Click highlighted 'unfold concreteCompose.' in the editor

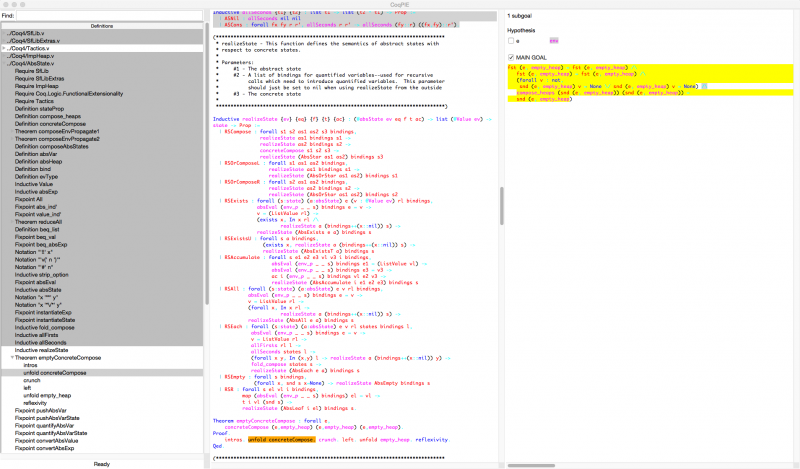pyautogui.click(x=282, y=439)
